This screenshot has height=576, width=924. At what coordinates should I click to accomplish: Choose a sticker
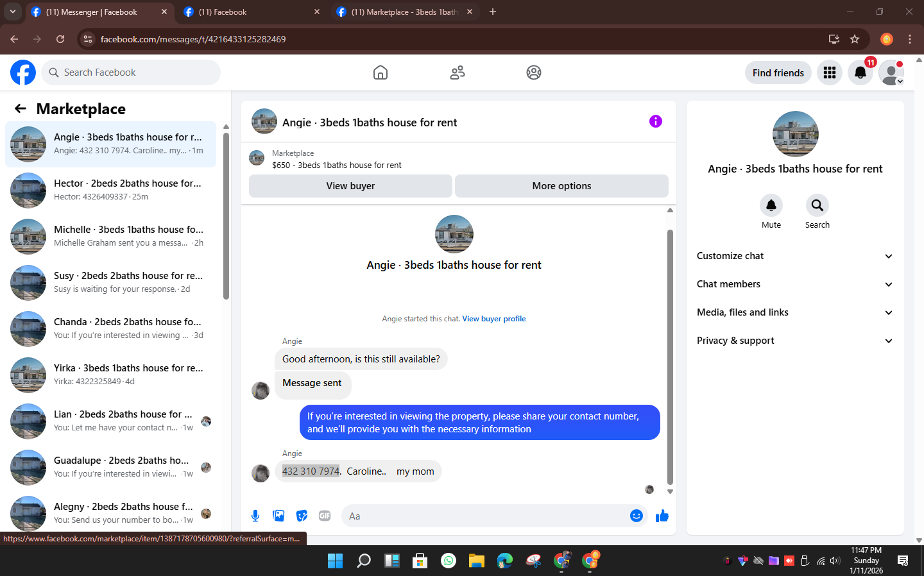[x=302, y=516]
